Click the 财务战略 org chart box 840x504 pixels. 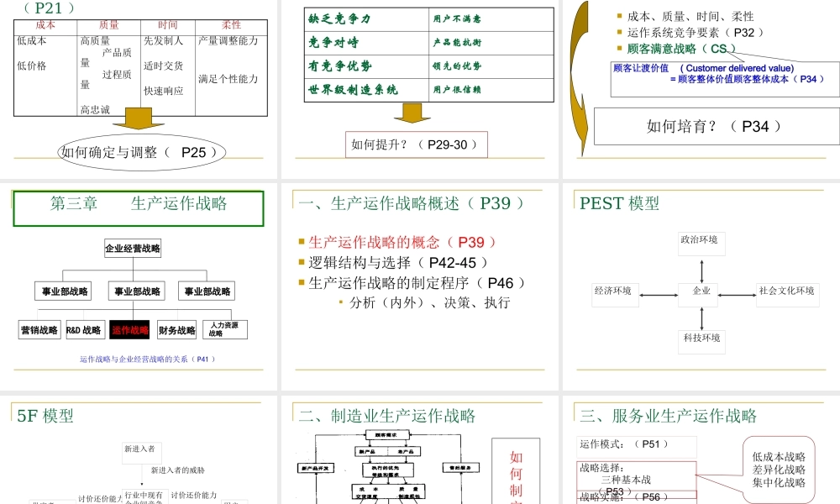pyautogui.click(x=176, y=330)
